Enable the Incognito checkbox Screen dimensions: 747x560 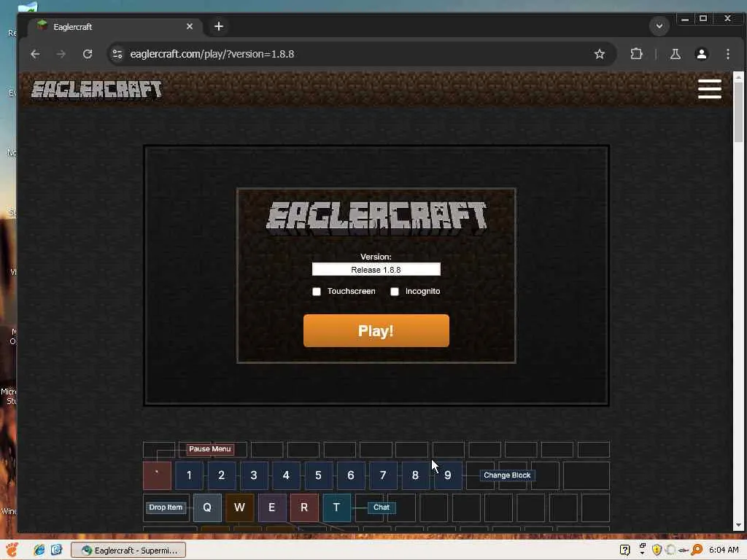[395, 292]
